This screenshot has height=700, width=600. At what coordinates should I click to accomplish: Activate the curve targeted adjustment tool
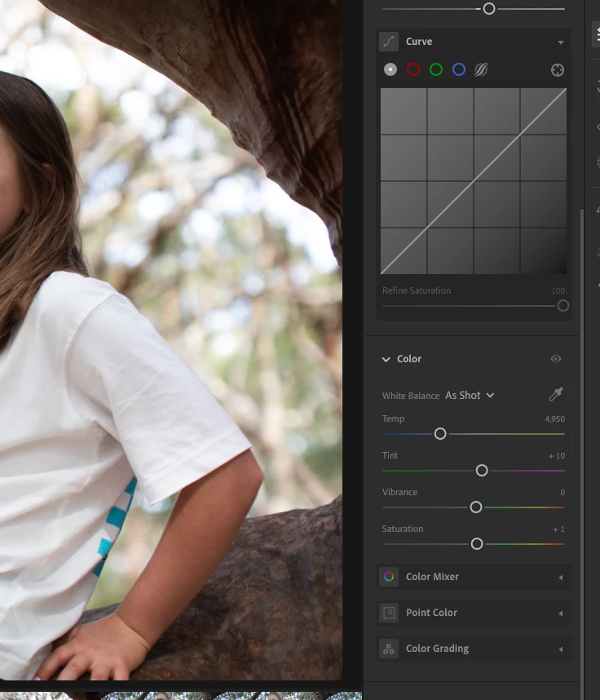coord(557,70)
